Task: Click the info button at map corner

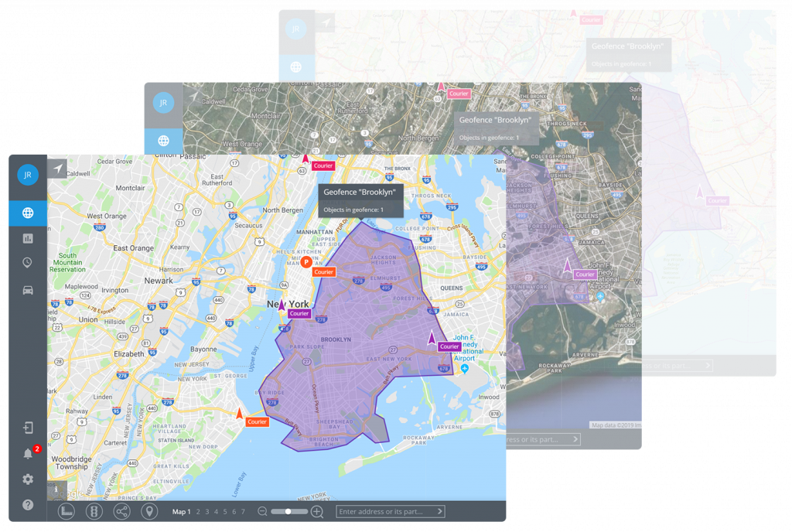Action: (56, 489)
